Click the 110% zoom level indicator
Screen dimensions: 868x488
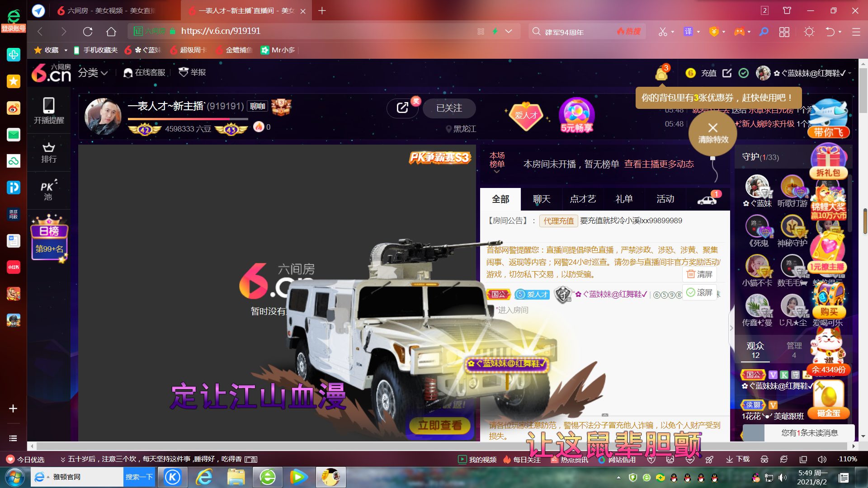(847, 459)
